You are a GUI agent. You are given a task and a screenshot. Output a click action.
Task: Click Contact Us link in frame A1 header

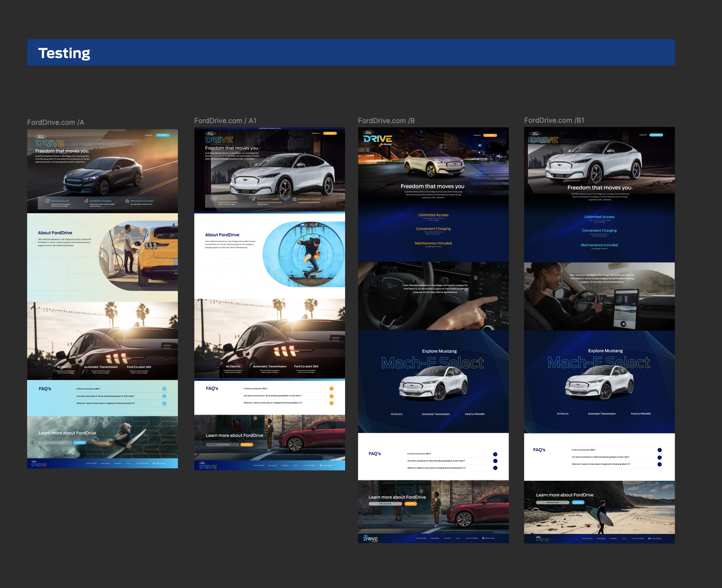pos(315,133)
